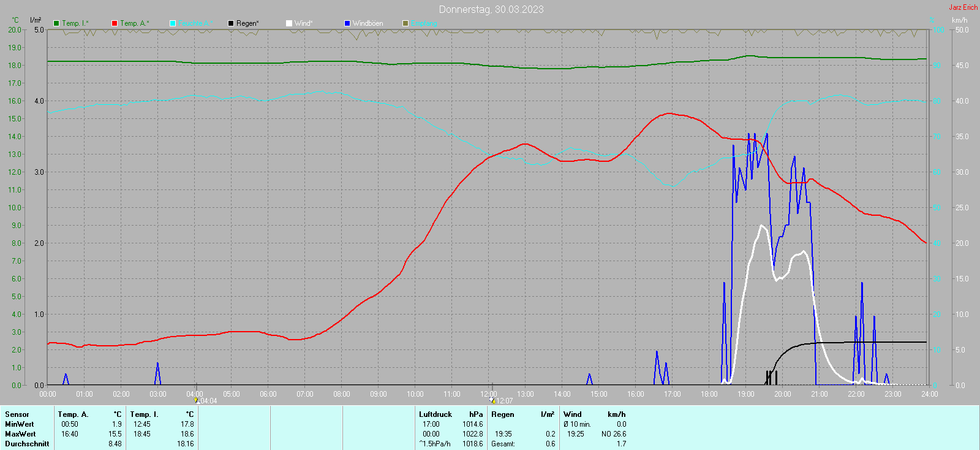Select the black Regen legend square
The height and width of the screenshot is (450, 980).
click(x=231, y=23)
